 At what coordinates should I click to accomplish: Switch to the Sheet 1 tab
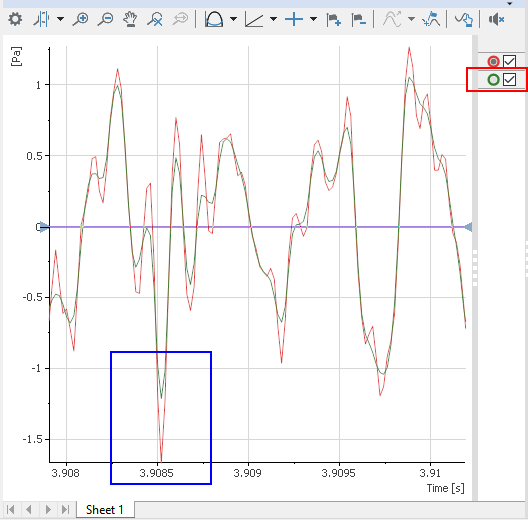click(x=105, y=510)
